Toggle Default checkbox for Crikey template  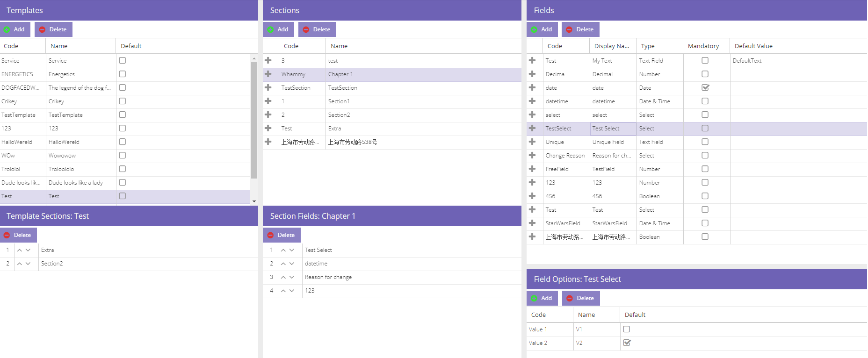pos(123,101)
